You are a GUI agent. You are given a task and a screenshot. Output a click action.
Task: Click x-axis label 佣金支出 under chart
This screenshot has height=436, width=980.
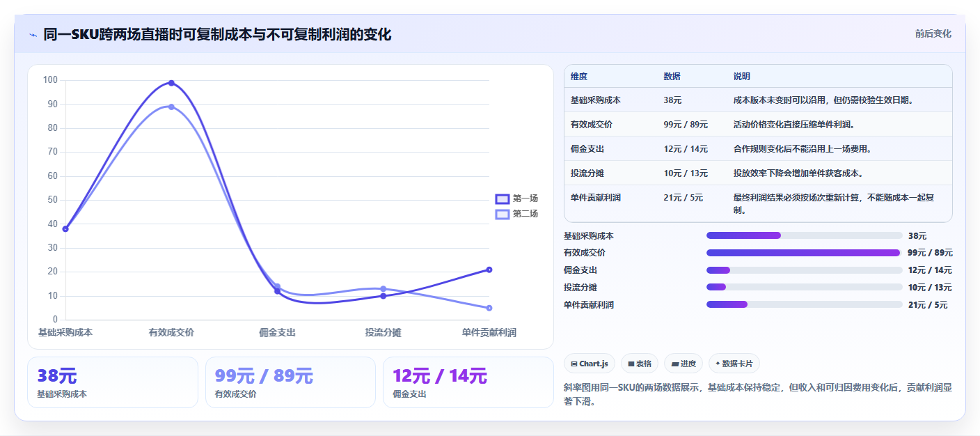point(277,333)
